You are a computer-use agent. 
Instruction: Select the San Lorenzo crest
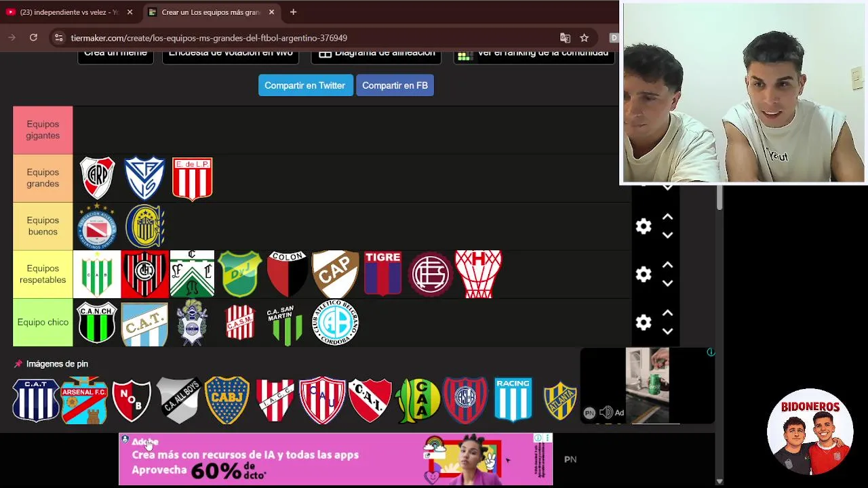465,400
